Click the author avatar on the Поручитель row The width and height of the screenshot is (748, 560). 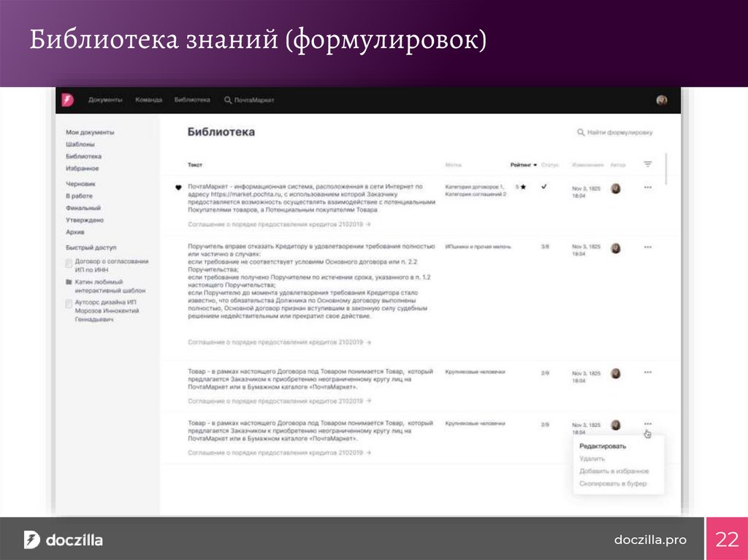pos(616,248)
